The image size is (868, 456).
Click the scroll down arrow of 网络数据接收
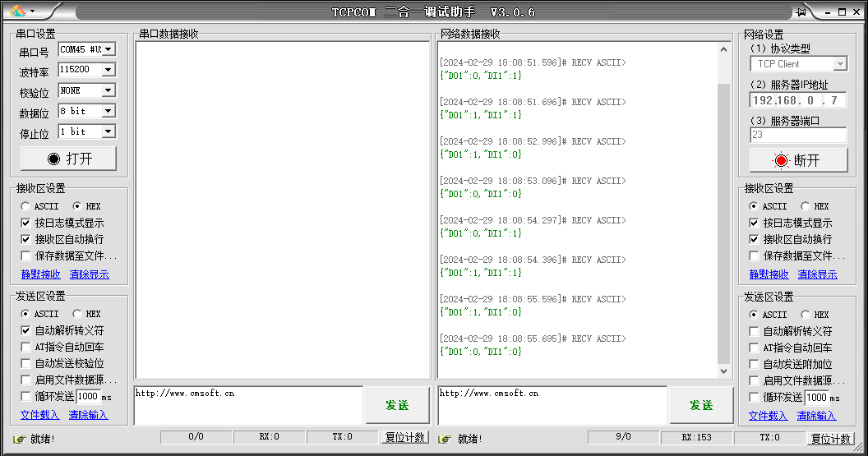723,371
